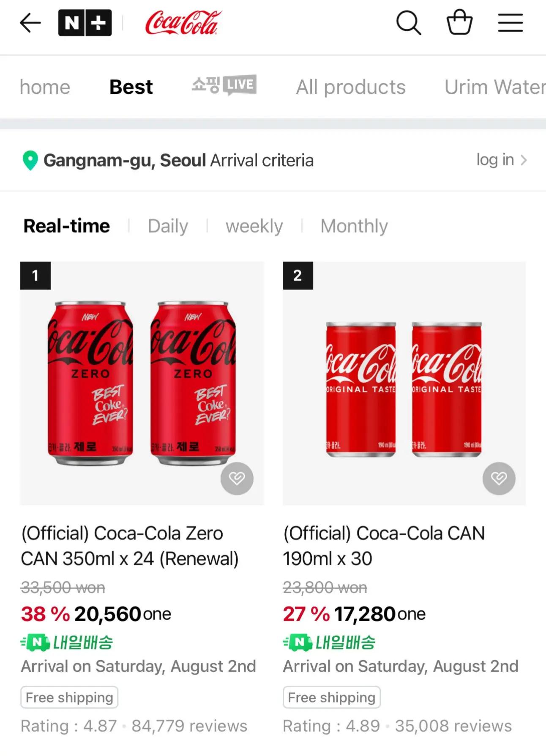Tap the Coca-Cola brand logo
This screenshot has height=756, width=546.
pos(183,23)
